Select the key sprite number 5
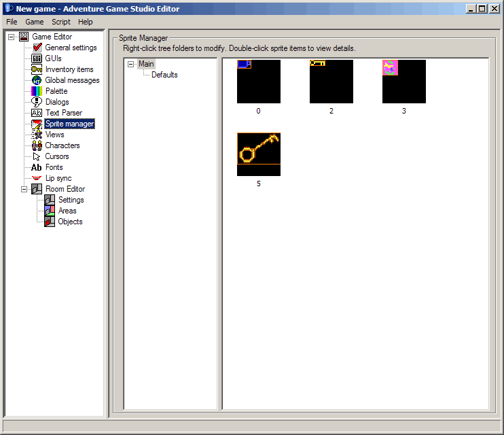Viewport: 504px width, 435px height. [259, 154]
